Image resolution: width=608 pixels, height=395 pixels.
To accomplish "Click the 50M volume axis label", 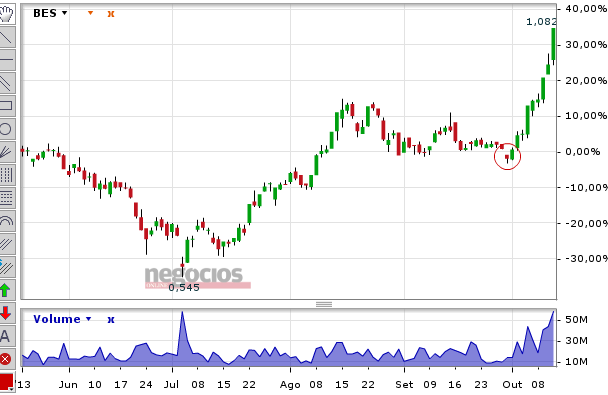I will point(577,319).
